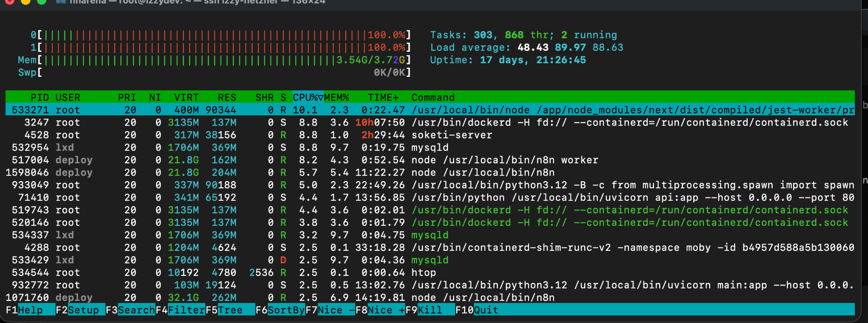Open F2 Setup menu

point(83,310)
